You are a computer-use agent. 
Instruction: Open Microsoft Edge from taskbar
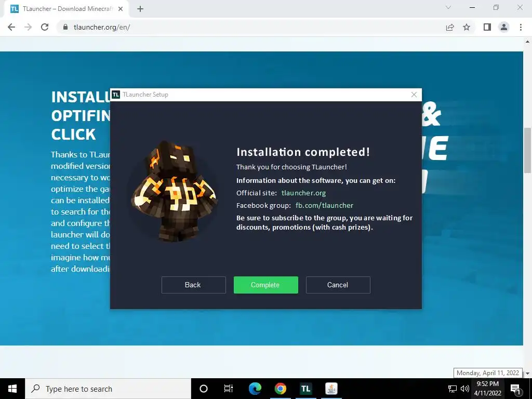[x=255, y=389]
